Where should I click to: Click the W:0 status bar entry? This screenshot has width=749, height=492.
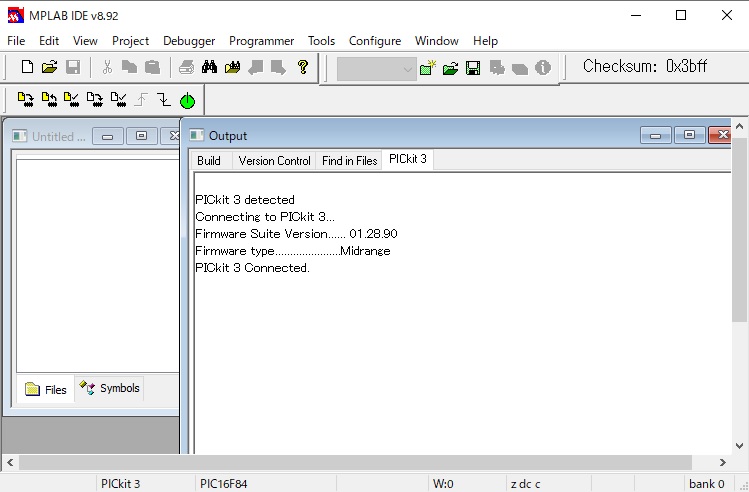click(x=443, y=484)
